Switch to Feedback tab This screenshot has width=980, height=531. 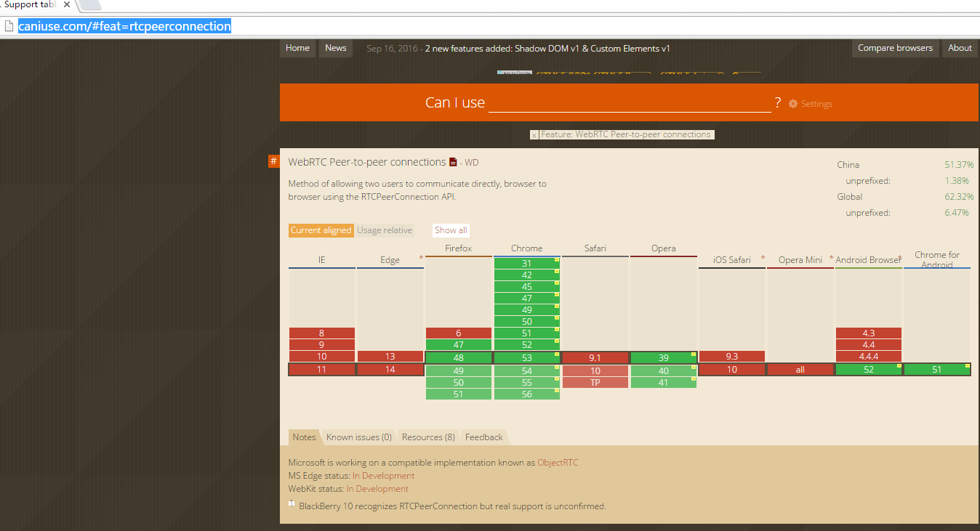[x=483, y=437]
